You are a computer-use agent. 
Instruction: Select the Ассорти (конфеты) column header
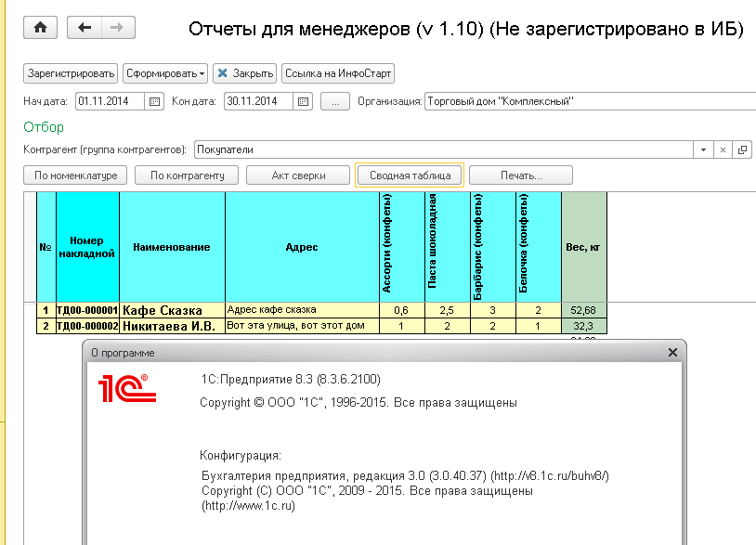(401, 247)
